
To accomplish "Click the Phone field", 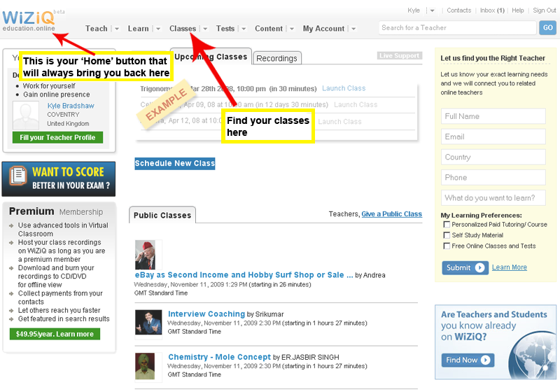I will tap(493, 177).
